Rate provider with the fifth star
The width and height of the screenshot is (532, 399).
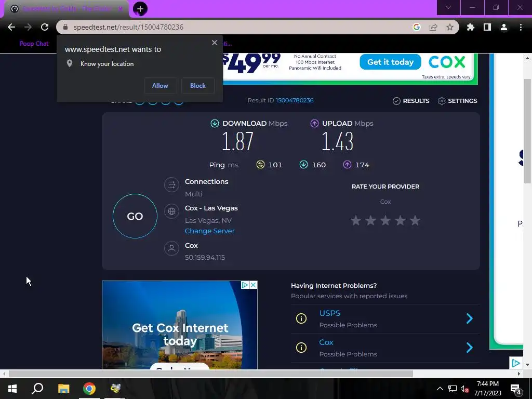pos(415,220)
